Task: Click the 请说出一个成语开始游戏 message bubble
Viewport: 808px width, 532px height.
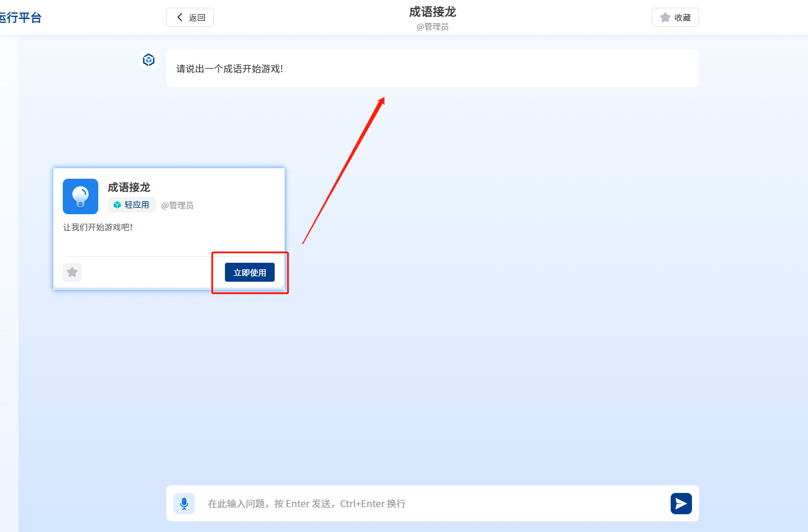Action: tap(432, 69)
